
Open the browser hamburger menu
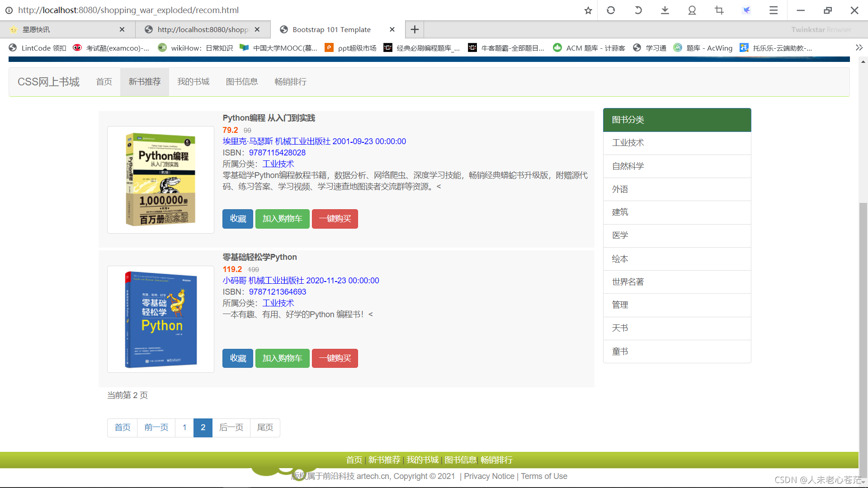tap(773, 10)
